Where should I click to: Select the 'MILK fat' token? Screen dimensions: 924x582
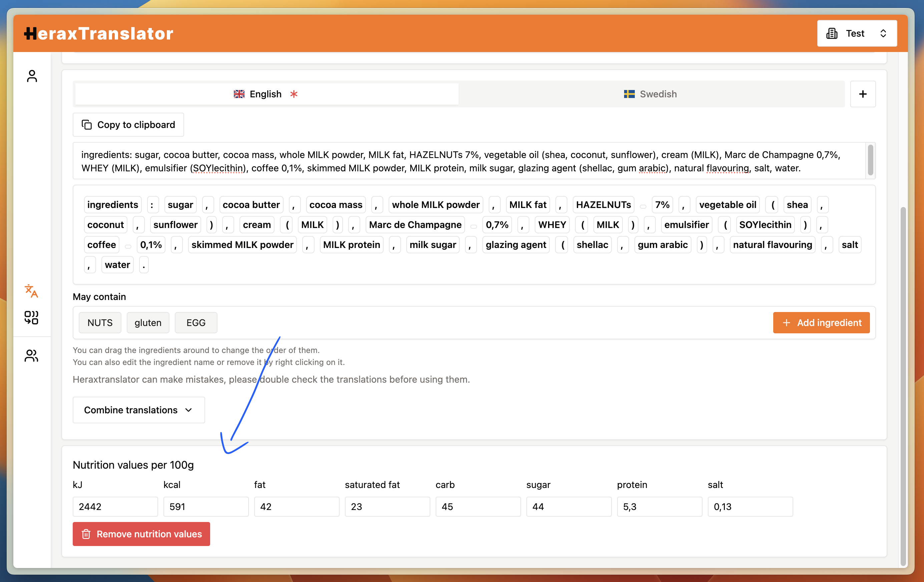tap(528, 205)
